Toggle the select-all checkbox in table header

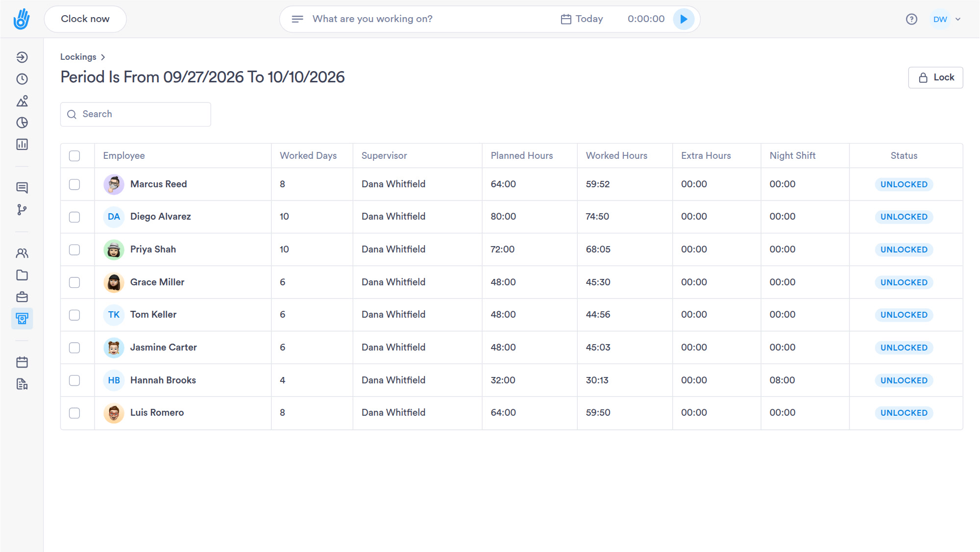click(74, 156)
